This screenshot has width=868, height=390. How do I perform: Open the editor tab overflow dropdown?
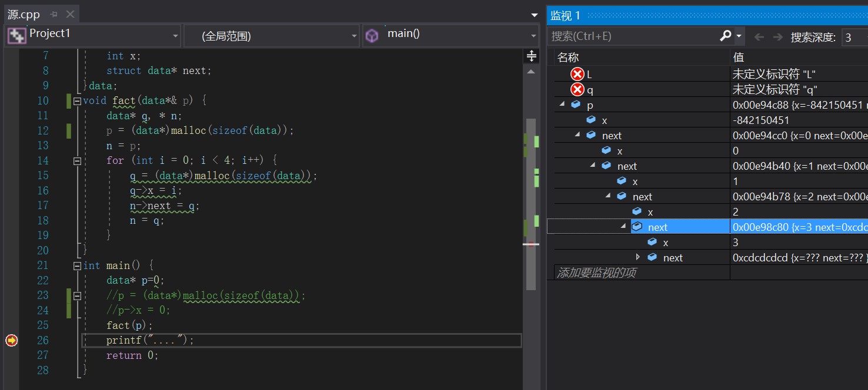point(534,15)
